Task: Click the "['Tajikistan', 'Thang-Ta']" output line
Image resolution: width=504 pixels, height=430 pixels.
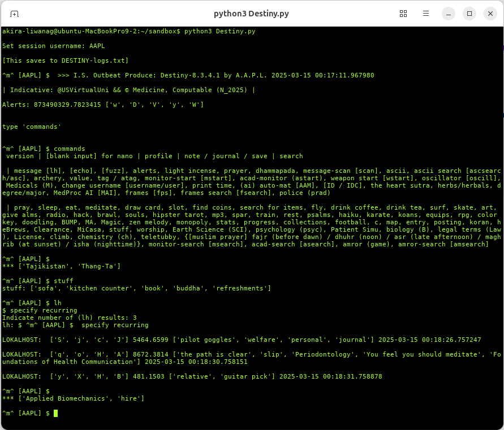Action: tap(61, 266)
